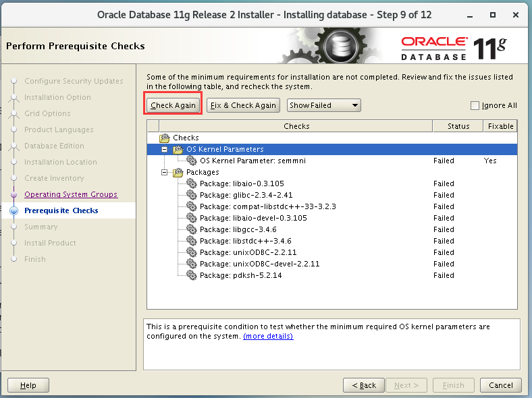Click the Operating System Groups step bullet

[x=14, y=194]
